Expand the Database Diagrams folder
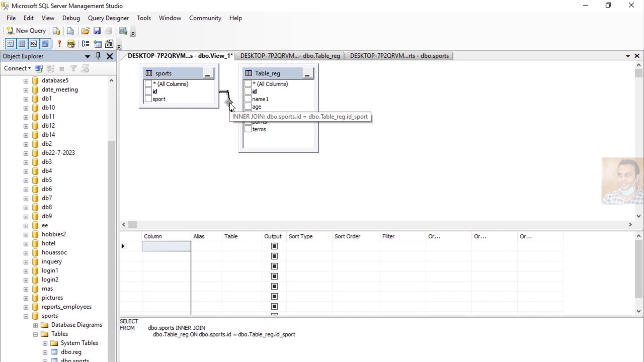This screenshot has width=644, height=362. coord(35,325)
